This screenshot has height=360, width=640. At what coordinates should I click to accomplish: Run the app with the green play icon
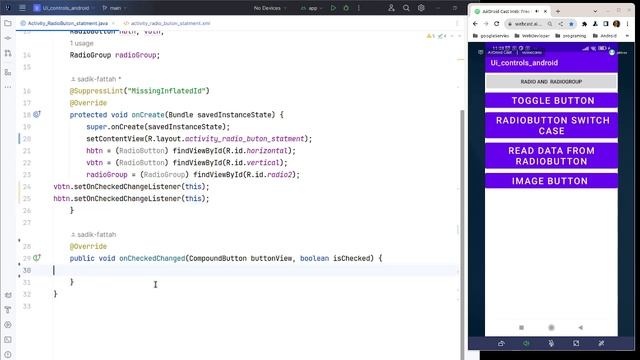333,8
